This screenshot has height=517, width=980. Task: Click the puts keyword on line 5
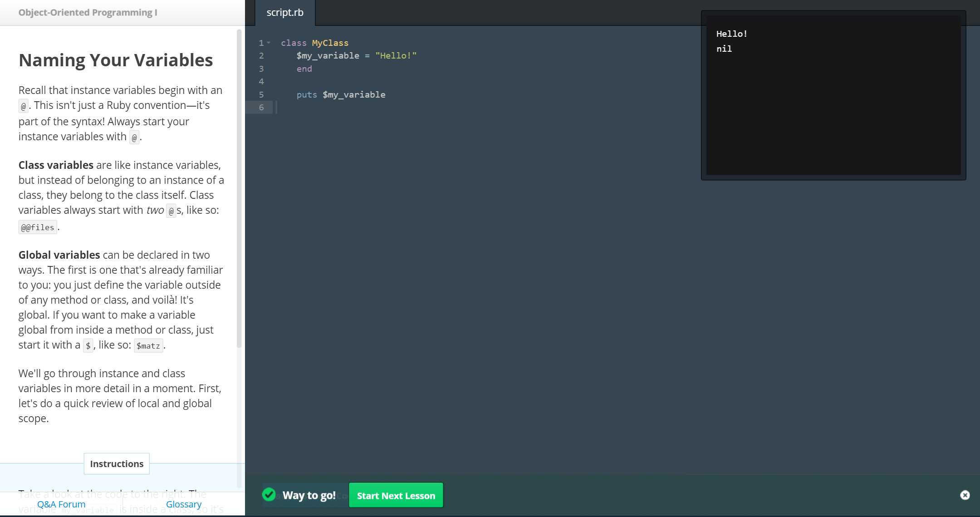click(x=307, y=95)
